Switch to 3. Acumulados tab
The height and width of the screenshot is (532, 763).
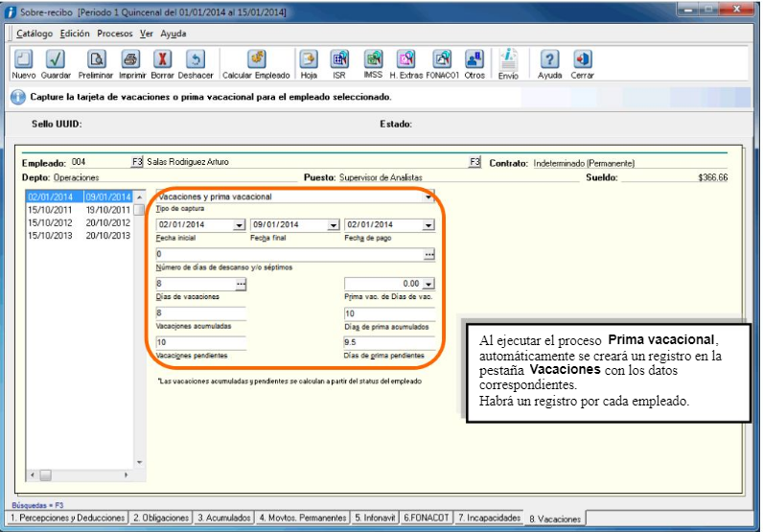point(224,518)
